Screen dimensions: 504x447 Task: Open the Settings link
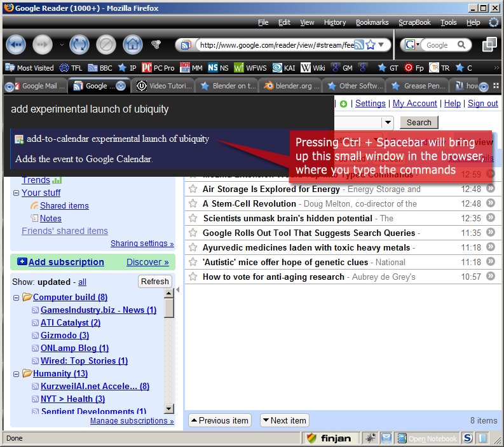(371, 103)
